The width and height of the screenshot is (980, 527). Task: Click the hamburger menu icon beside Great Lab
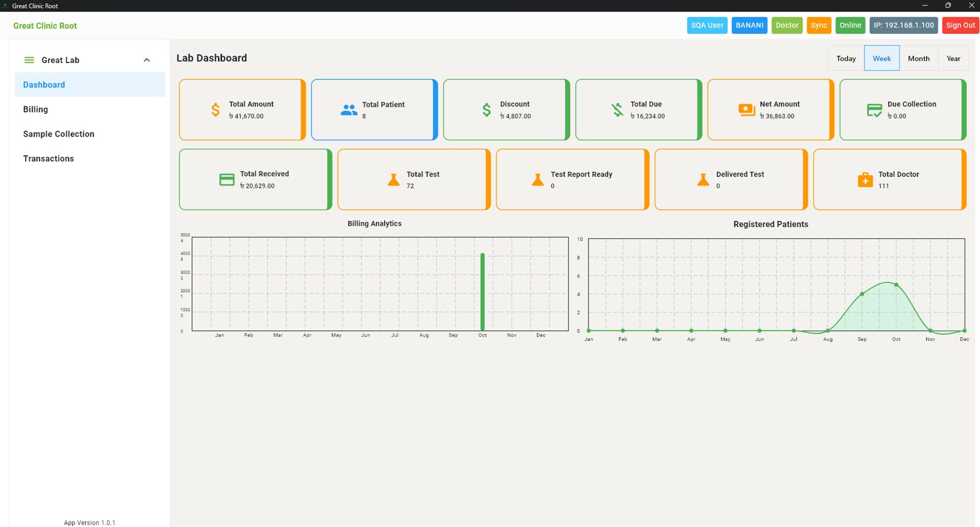click(x=29, y=60)
